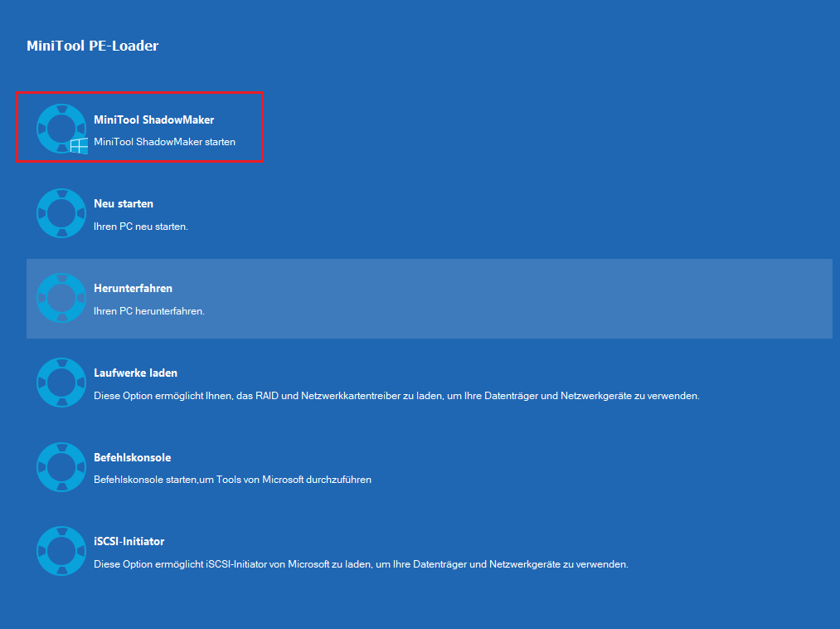Image resolution: width=840 pixels, height=629 pixels.
Task: Click the Ihren PC herunterfahren description
Action: coord(148,311)
